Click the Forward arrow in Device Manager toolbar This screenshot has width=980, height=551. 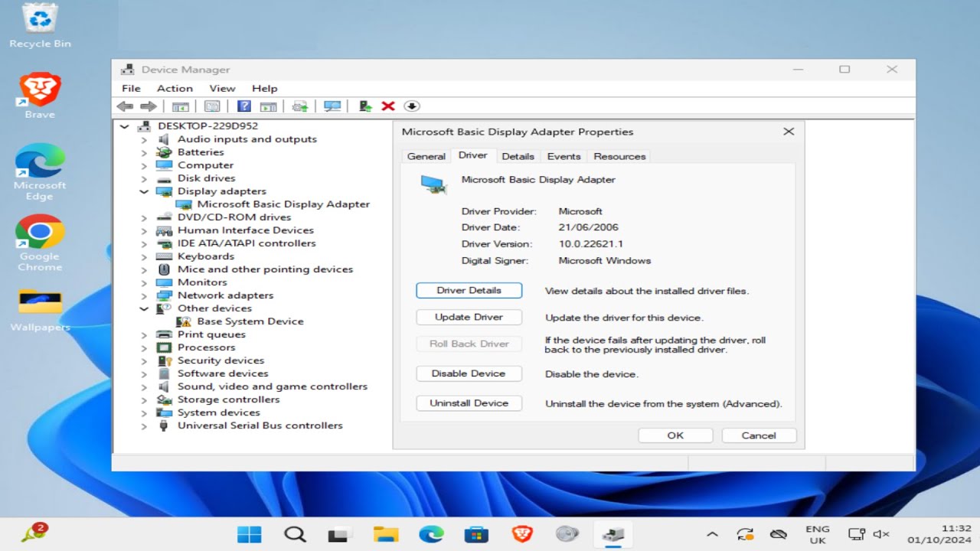pyautogui.click(x=148, y=106)
